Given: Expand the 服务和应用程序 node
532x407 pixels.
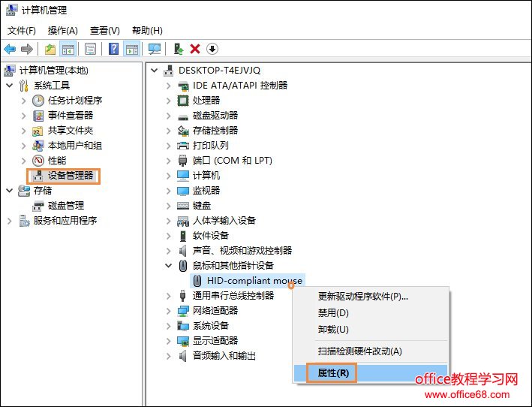Looking at the screenshot, I should coord(10,221).
